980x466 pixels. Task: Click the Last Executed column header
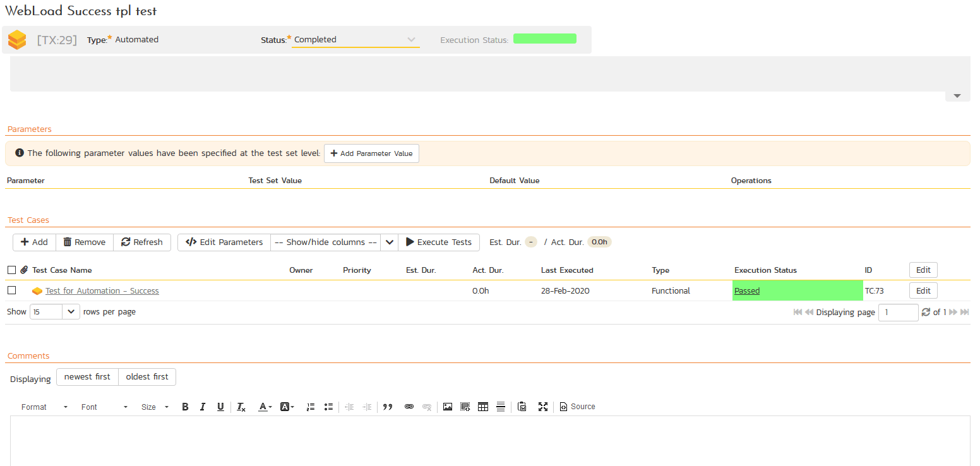567,270
